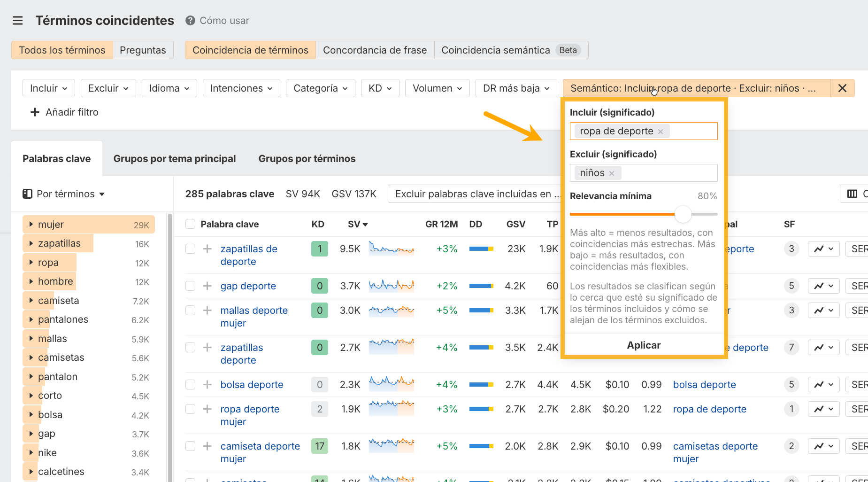
Task: Add 'gap deporte' keyword with plus icon
Action: pyautogui.click(x=207, y=286)
